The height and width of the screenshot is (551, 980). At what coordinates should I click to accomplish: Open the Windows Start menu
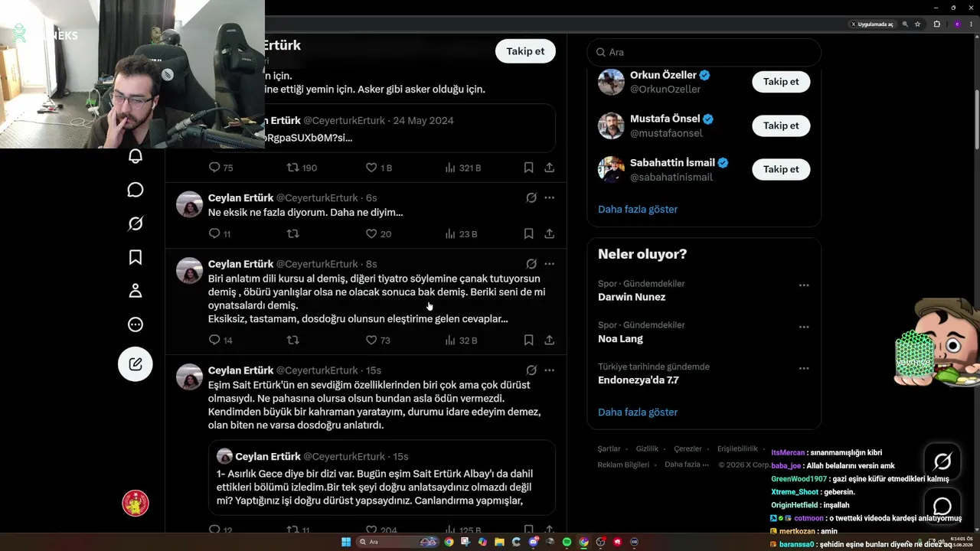346,542
